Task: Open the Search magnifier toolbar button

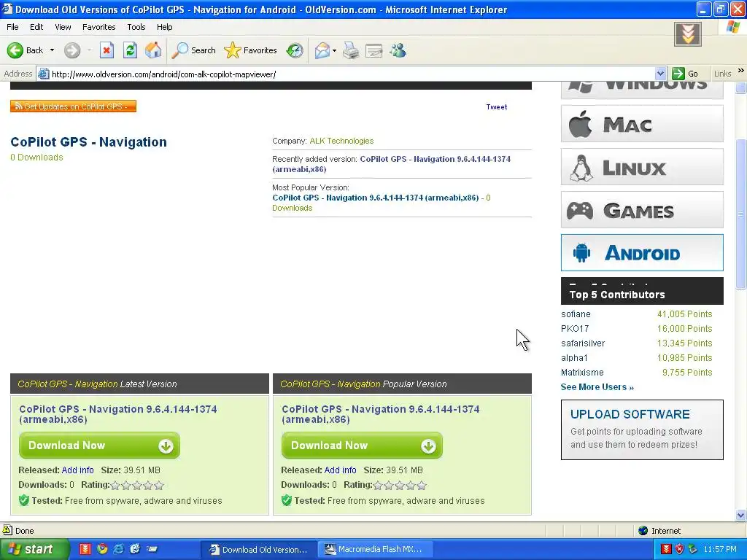Action: click(x=193, y=50)
